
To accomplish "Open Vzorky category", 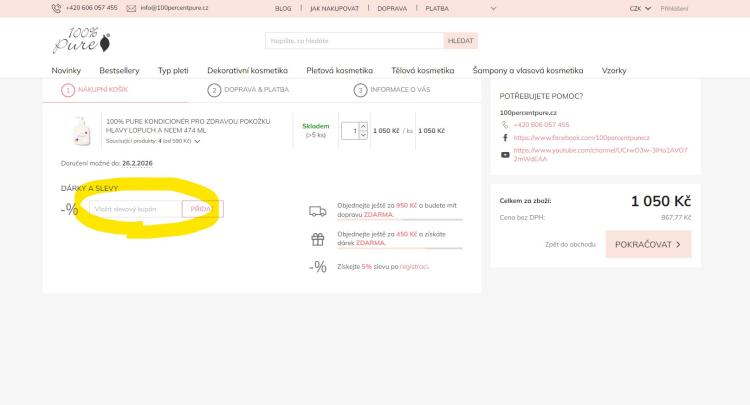I will coord(614,70).
